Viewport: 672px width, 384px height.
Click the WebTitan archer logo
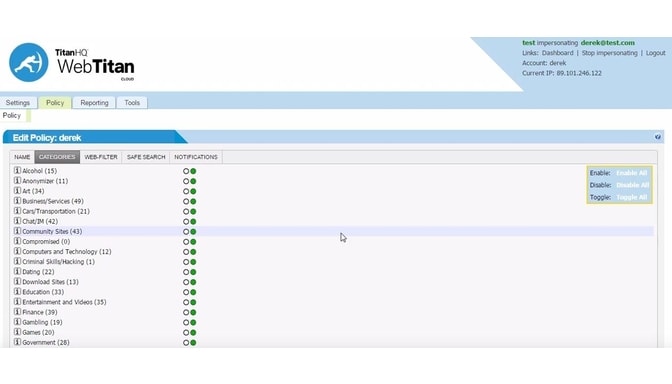[29, 63]
